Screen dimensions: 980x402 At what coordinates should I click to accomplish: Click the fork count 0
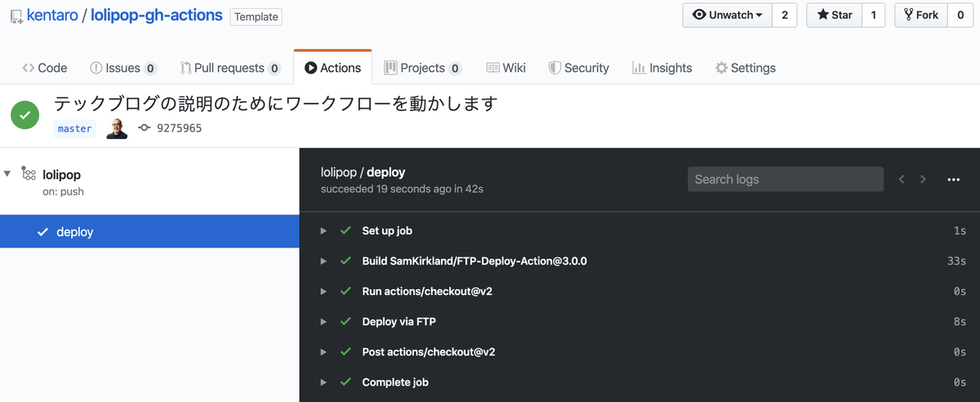point(960,15)
